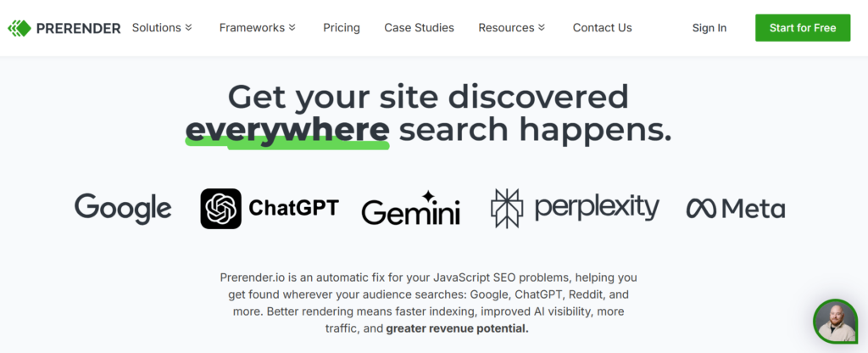The width and height of the screenshot is (868, 353).
Task: Open the Contact Us page
Action: [x=602, y=28]
